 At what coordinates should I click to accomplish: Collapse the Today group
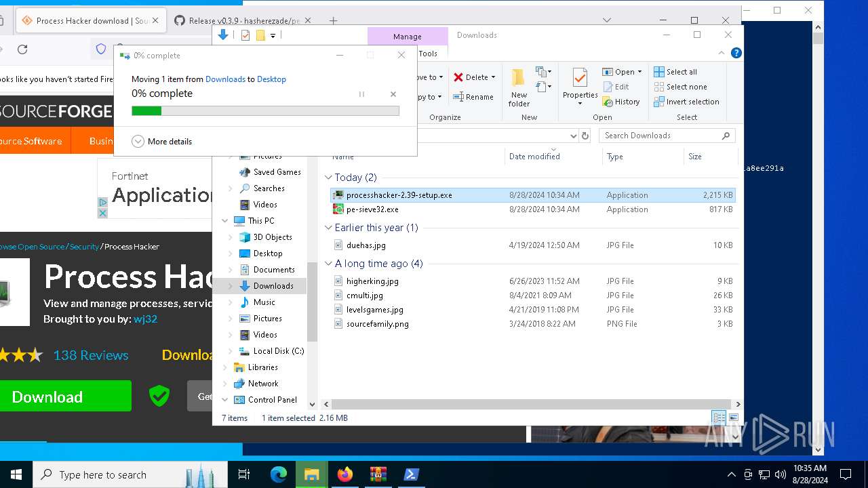329,178
